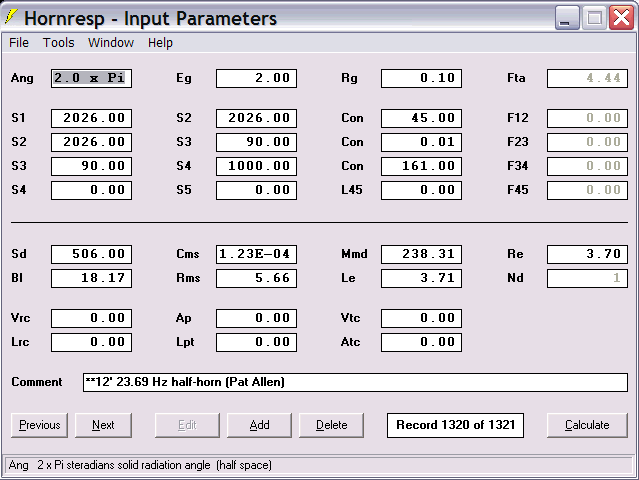Open the Window menu
Viewport: 639px width, 480px height.
111,42
